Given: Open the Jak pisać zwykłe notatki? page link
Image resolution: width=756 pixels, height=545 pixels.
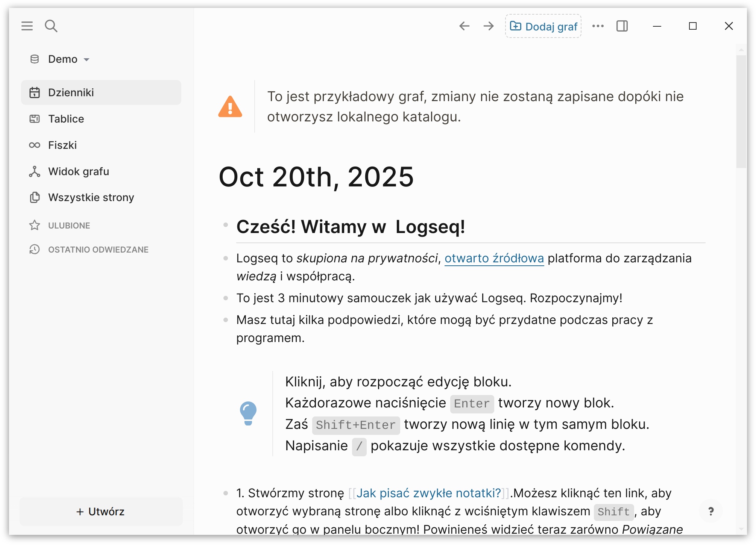Looking at the screenshot, I should click(429, 493).
